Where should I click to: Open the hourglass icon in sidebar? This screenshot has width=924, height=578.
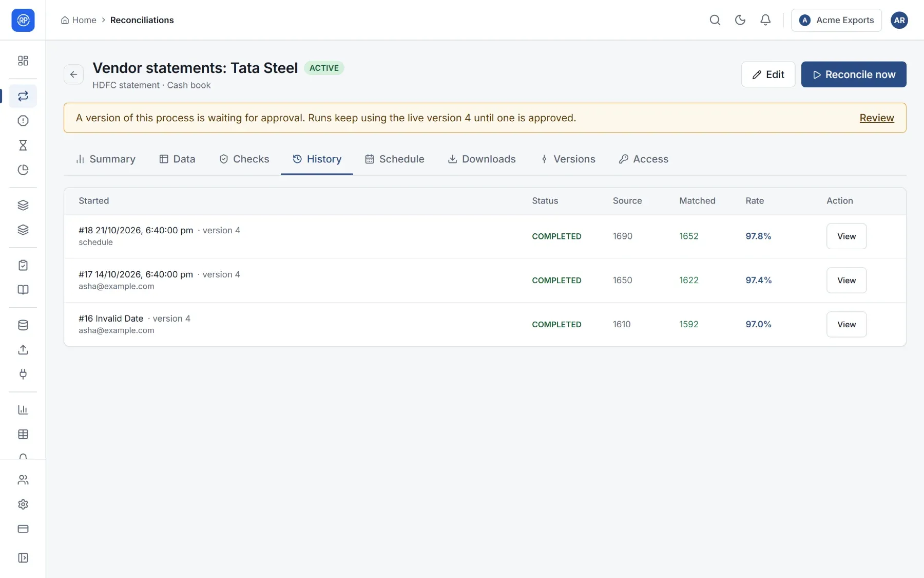tap(23, 145)
